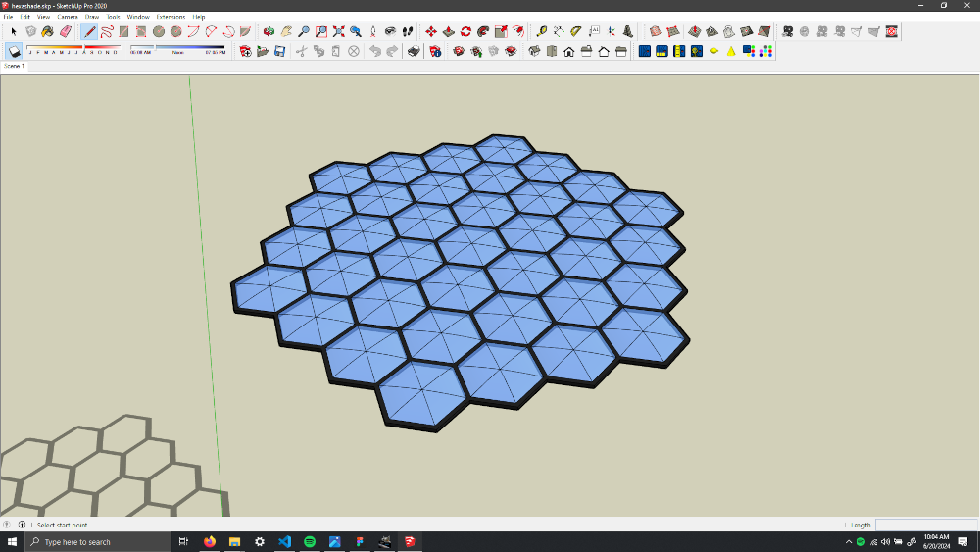This screenshot has height=552, width=980.
Task: Open the Extensions menu
Action: point(171,17)
